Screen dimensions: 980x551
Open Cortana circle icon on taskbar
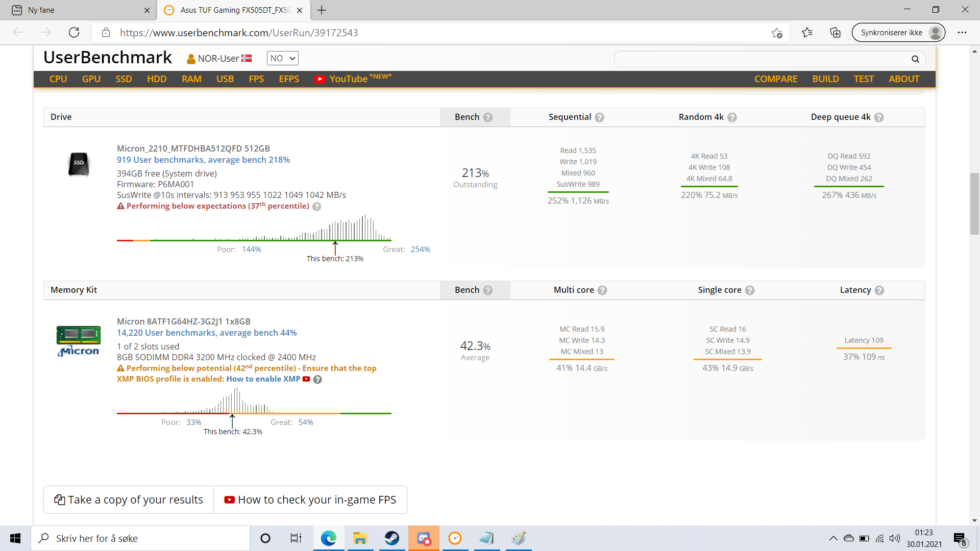[265, 538]
